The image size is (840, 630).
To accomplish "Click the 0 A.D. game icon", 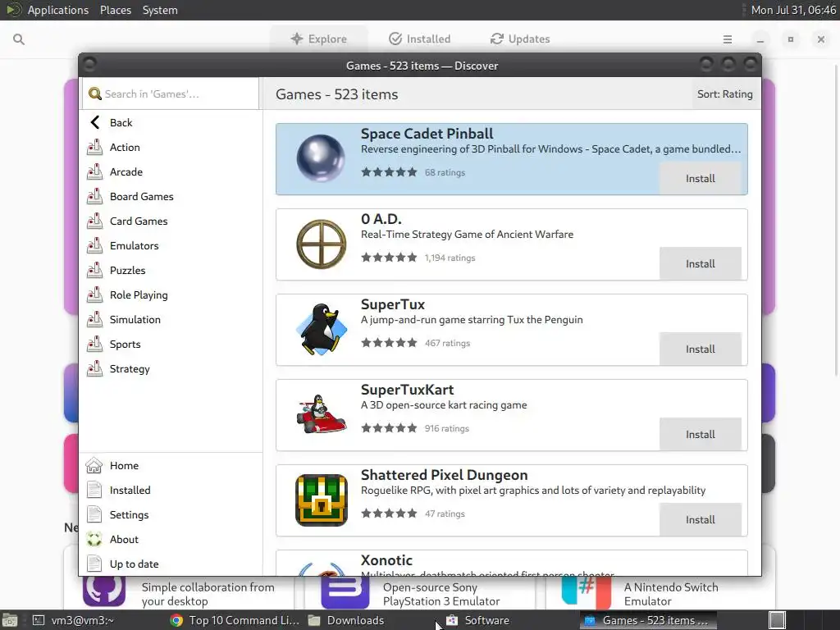I will click(321, 244).
